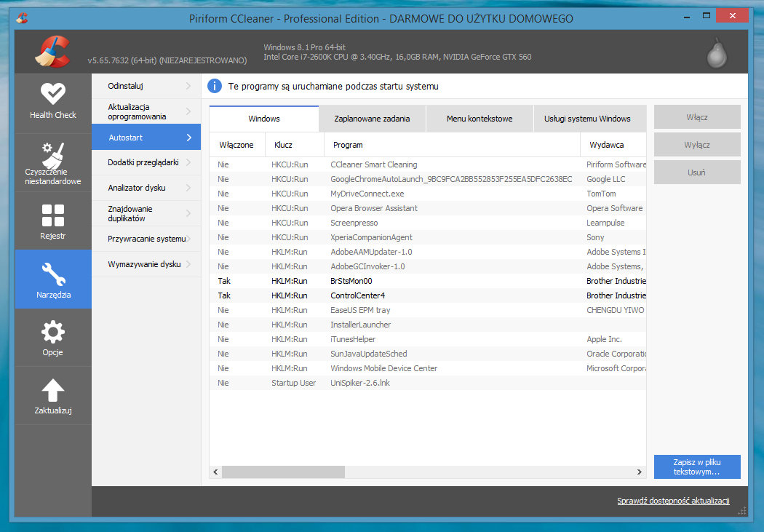Sort by Włączone column header
This screenshot has height=532, width=764.
point(236,145)
